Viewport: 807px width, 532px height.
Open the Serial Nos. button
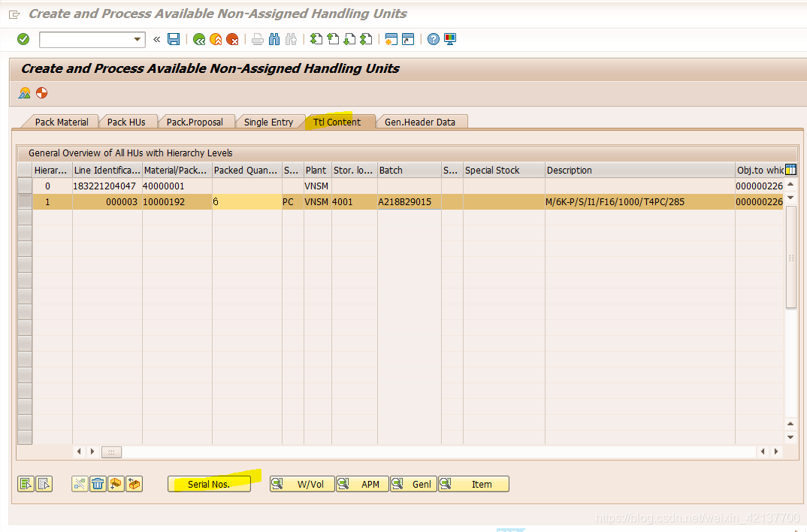tap(209, 484)
